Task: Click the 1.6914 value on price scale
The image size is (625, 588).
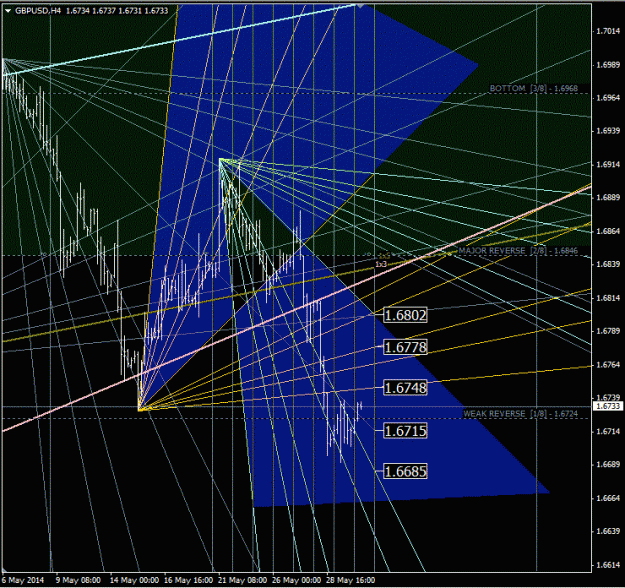Action: (x=608, y=164)
